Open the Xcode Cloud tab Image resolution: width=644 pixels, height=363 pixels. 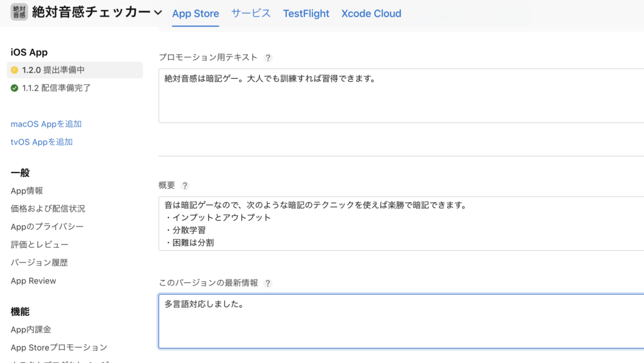[x=371, y=14]
